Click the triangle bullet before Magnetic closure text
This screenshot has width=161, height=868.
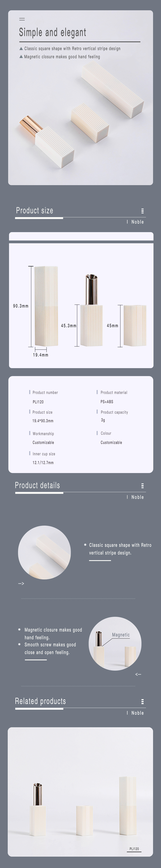(x=21, y=57)
